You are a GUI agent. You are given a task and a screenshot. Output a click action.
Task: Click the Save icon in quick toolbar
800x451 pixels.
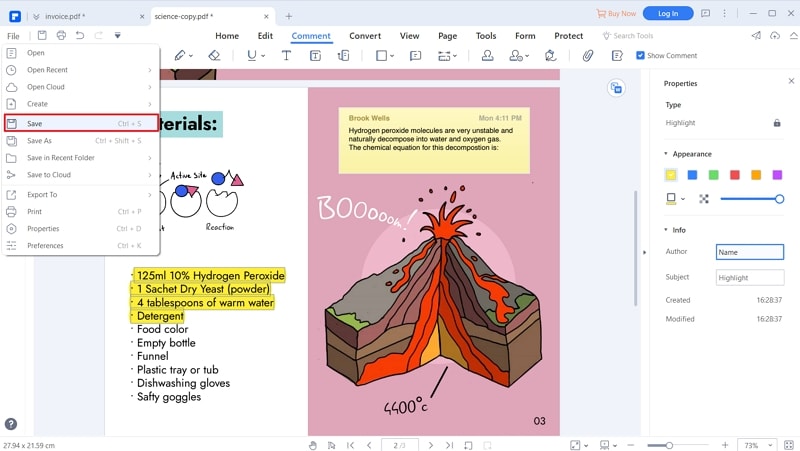(42, 35)
